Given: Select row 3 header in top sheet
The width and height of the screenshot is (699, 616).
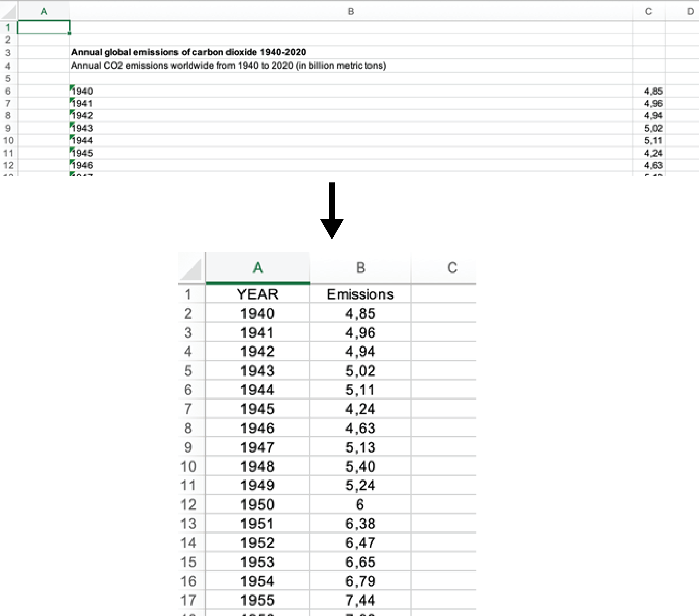Looking at the screenshot, I should 8,53.
